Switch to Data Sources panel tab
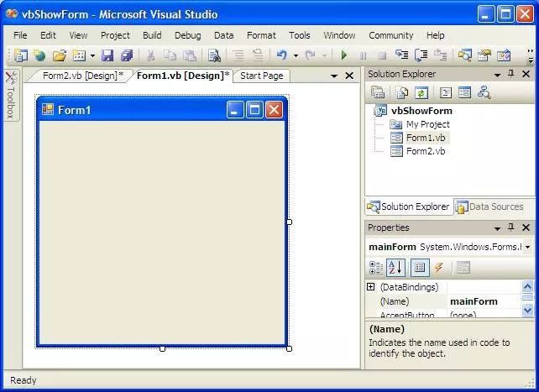This screenshot has width=539, height=392. click(x=490, y=206)
